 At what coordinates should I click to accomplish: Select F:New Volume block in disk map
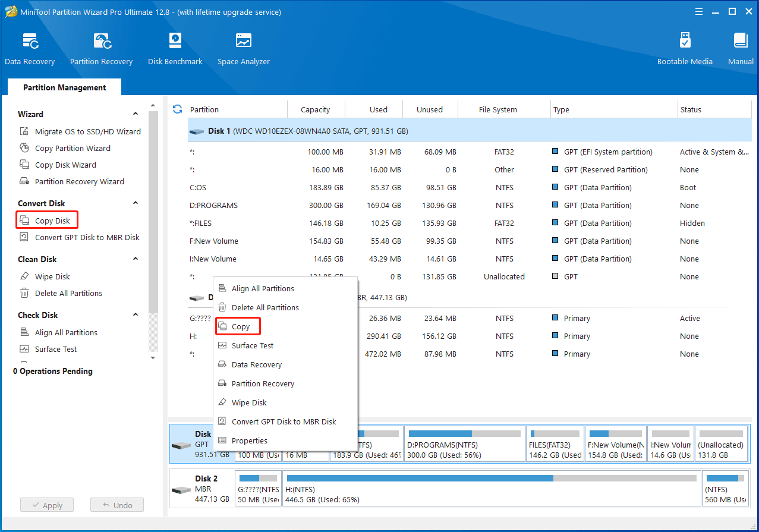tap(615, 443)
